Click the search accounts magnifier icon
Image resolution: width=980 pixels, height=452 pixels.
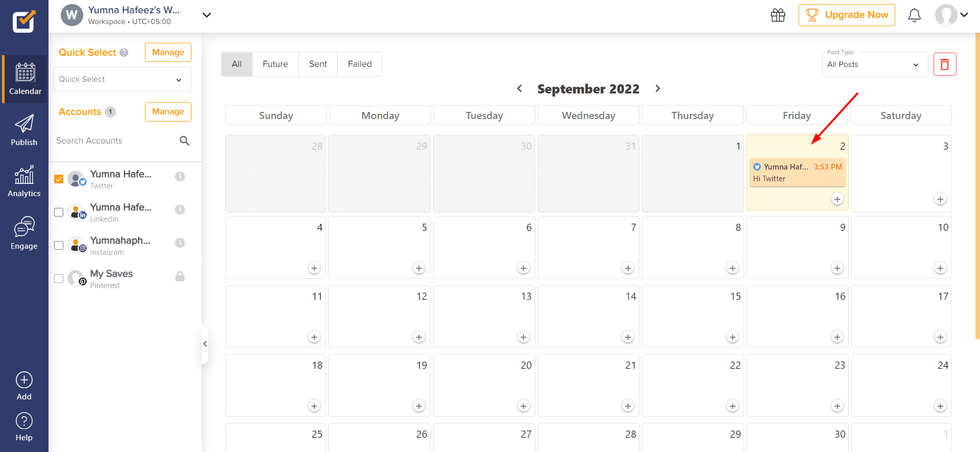[184, 140]
